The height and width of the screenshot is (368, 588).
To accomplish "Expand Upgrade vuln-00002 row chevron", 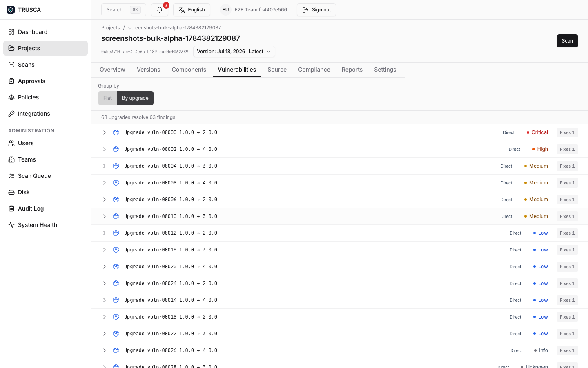I will click(x=105, y=149).
